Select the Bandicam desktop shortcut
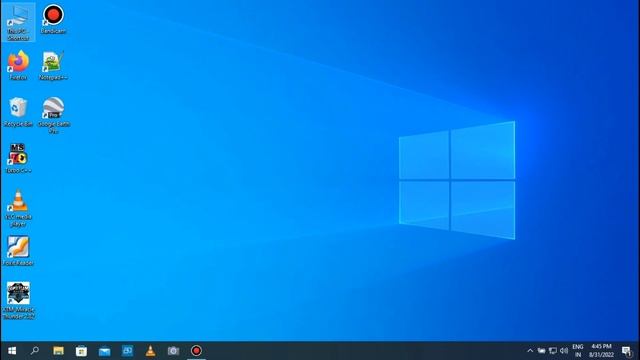This screenshot has height=360, width=640. pyautogui.click(x=53, y=19)
